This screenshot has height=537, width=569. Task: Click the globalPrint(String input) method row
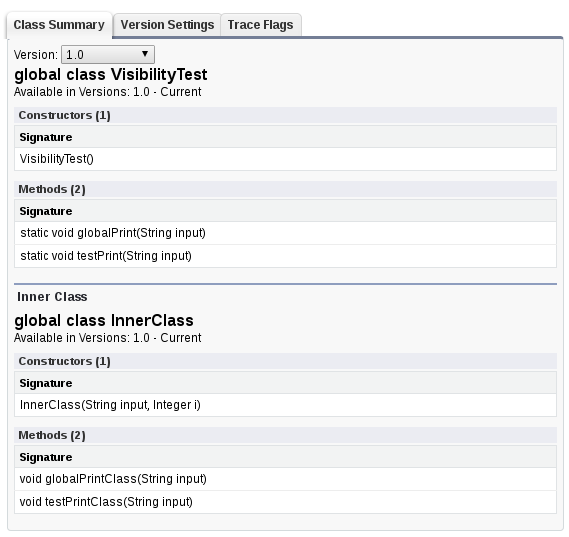click(x=285, y=233)
